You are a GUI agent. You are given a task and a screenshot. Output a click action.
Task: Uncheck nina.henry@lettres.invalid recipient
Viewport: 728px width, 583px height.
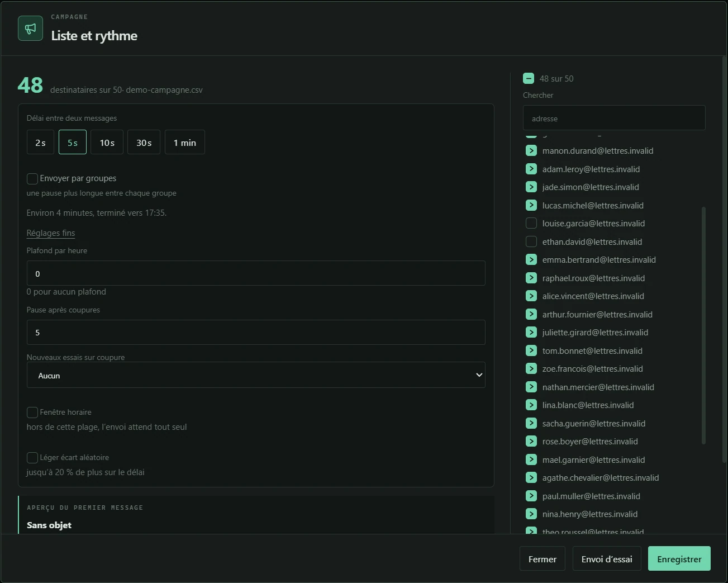pyautogui.click(x=531, y=514)
